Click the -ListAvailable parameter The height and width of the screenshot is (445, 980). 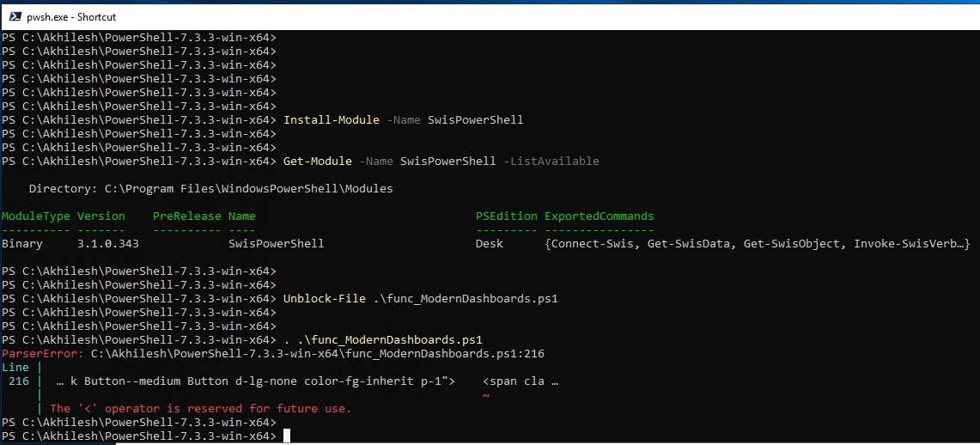tap(551, 162)
